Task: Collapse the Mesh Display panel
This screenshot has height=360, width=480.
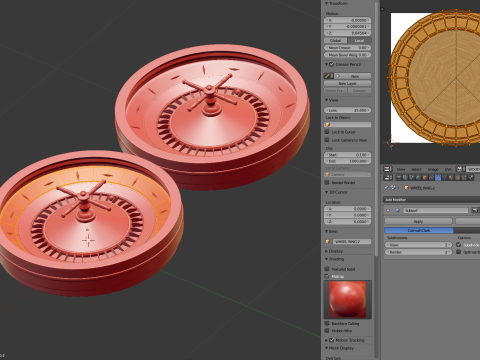Action: [x=327, y=348]
